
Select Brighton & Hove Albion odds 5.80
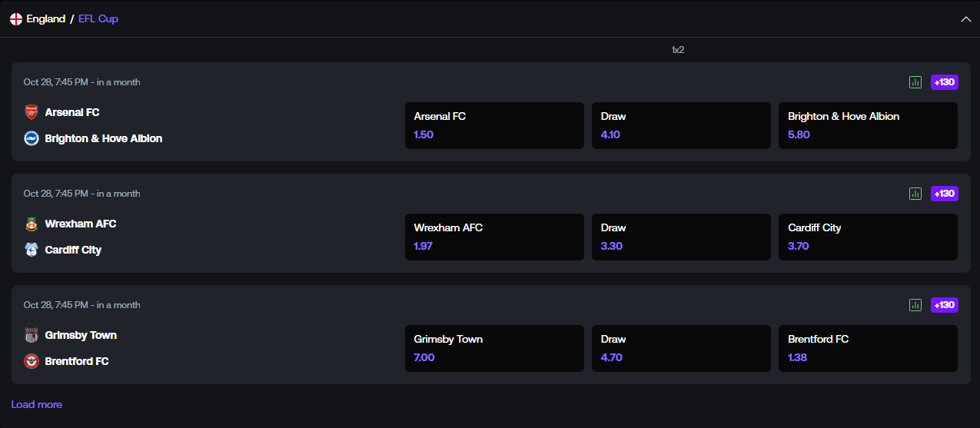click(868, 125)
